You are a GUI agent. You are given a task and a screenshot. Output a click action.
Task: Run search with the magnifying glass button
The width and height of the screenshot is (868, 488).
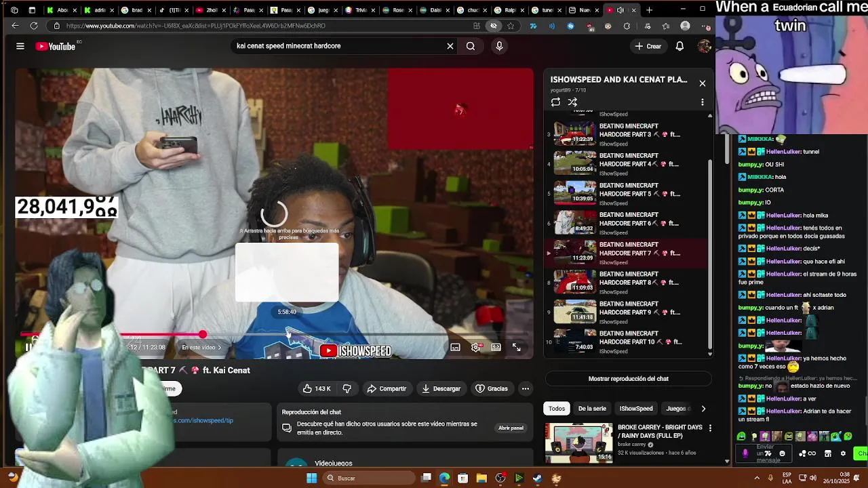tap(471, 46)
